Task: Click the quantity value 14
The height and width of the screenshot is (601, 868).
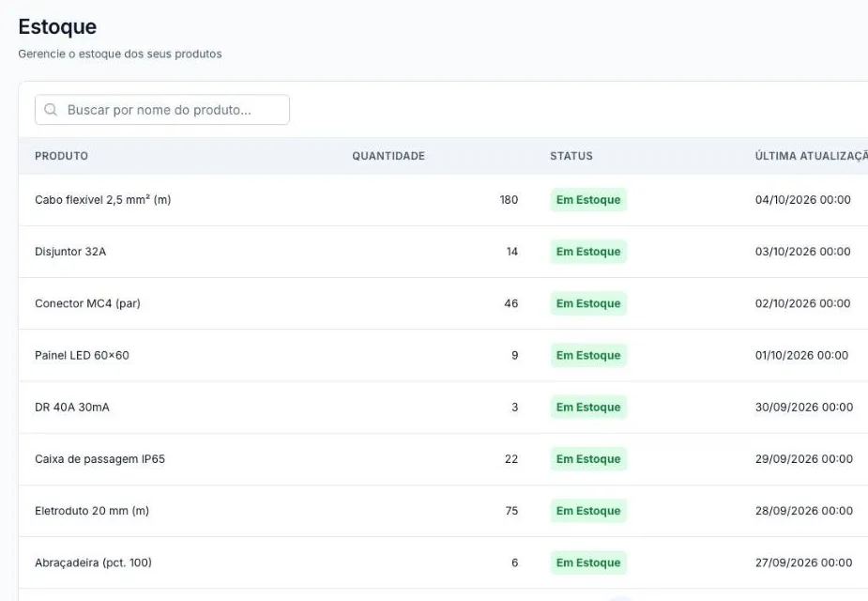Action: tap(512, 252)
